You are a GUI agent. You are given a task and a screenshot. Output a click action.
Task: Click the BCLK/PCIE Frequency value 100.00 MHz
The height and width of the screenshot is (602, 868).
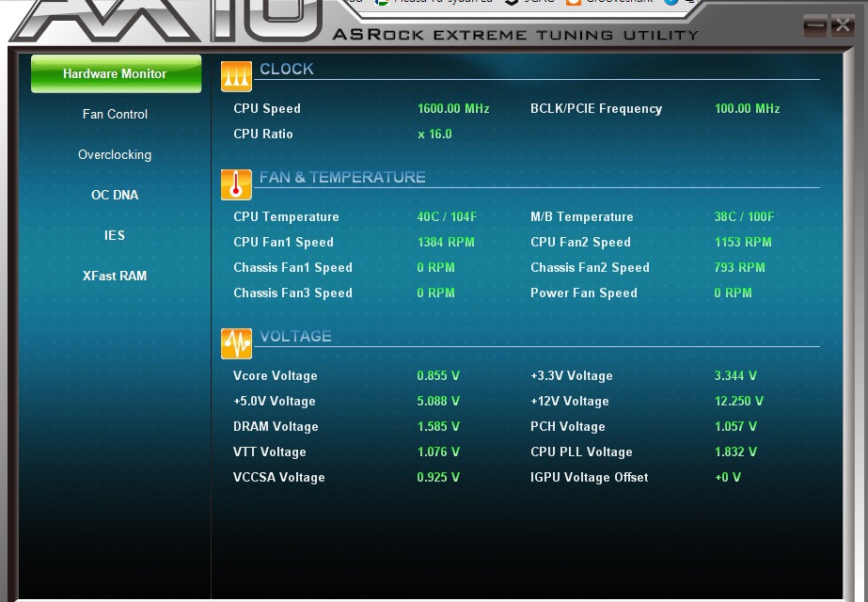coord(748,108)
